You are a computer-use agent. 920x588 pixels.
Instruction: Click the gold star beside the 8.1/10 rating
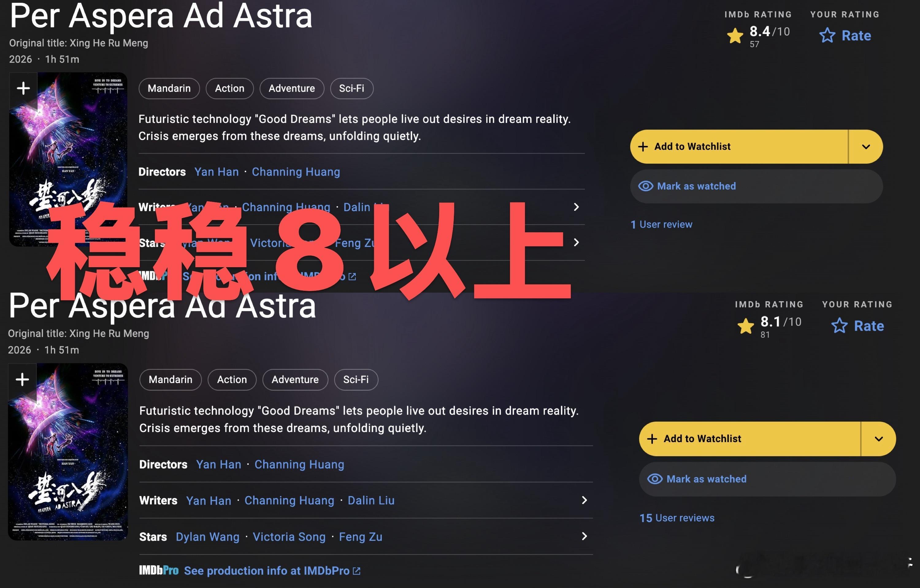pos(746,326)
